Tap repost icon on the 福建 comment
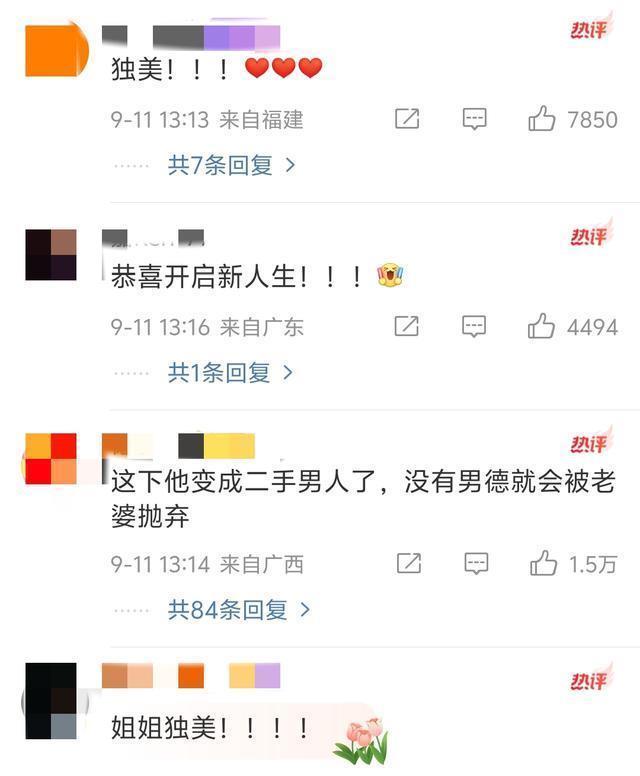 point(407,119)
